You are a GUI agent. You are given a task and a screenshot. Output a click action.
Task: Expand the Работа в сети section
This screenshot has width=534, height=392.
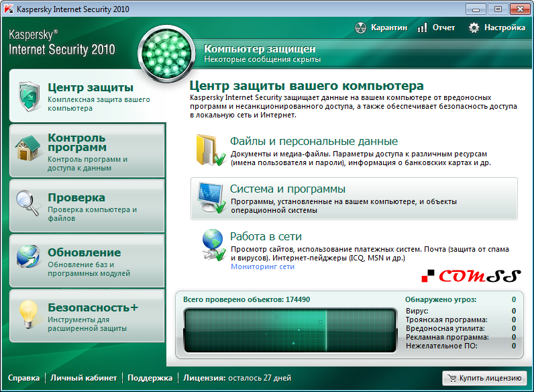[x=266, y=236]
